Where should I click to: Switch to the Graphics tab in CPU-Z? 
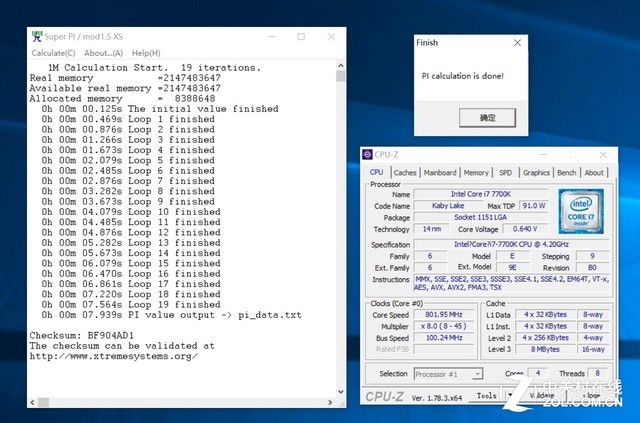536,173
